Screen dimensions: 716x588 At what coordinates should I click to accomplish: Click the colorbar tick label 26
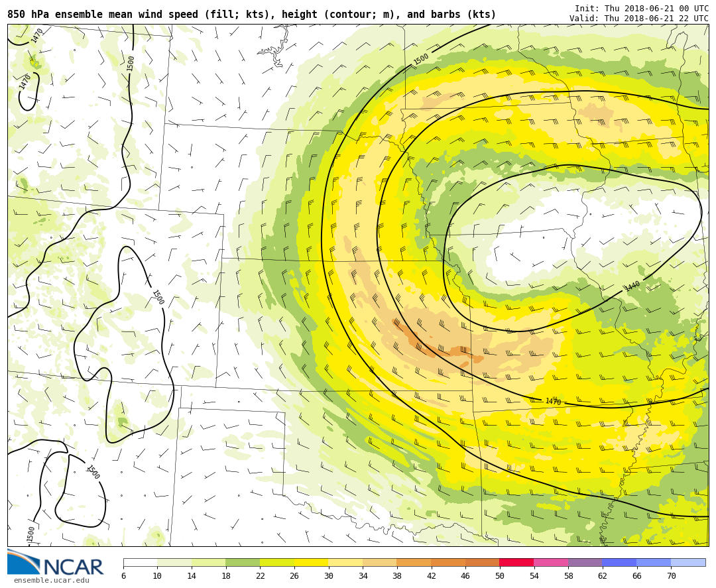coord(294,575)
